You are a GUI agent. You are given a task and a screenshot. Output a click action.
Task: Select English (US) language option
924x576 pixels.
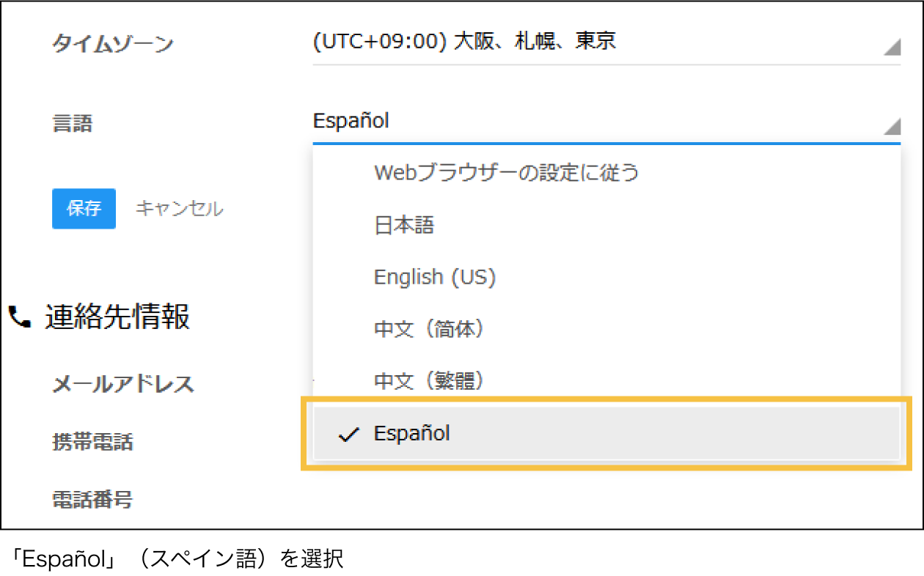(435, 277)
